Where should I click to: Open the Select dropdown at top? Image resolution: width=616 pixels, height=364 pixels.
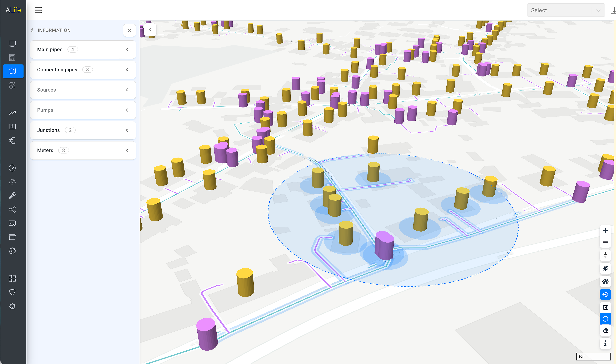click(x=566, y=10)
